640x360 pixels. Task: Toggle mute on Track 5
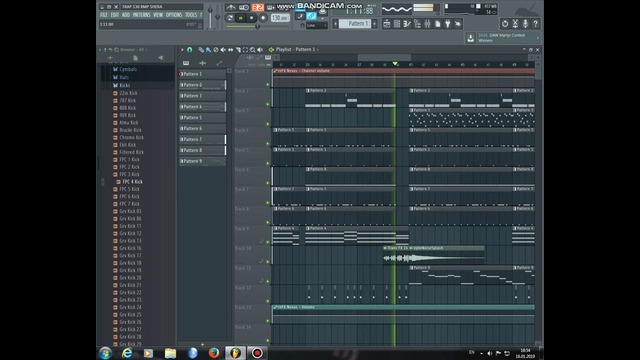(x=268, y=163)
